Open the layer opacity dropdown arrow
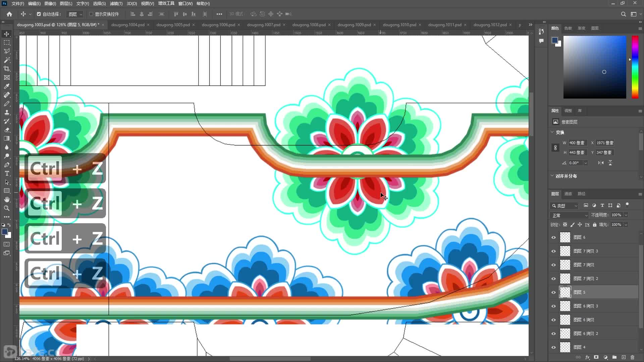644x362 pixels. (626, 215)
